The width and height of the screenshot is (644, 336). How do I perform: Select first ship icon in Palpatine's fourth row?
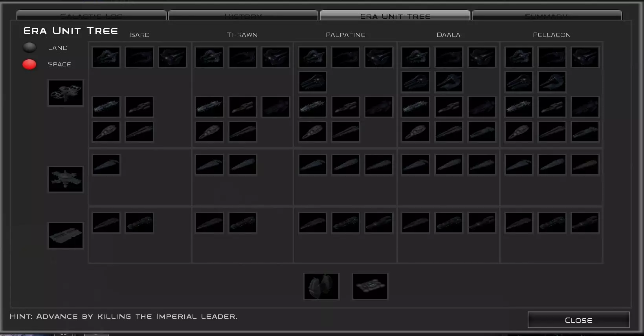coord(312,131)
